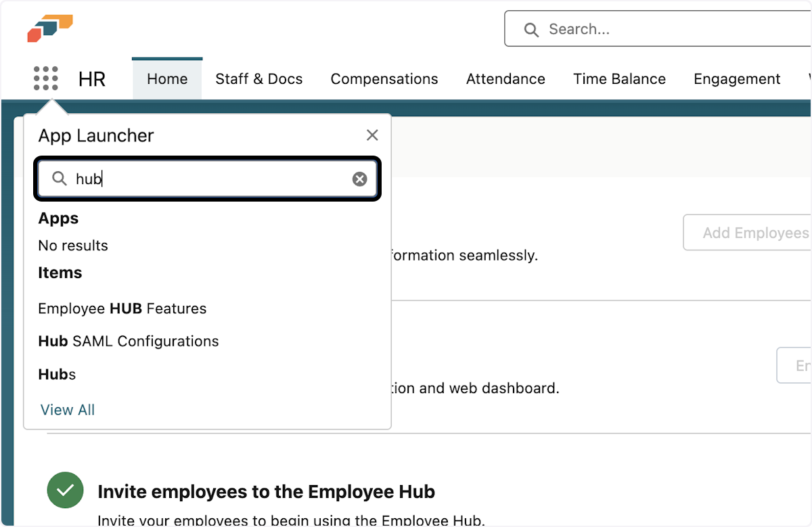Choose the Hubs item in the results
Image resolution: width=812 pixels, height=527 pixels.
click(58, 374)
